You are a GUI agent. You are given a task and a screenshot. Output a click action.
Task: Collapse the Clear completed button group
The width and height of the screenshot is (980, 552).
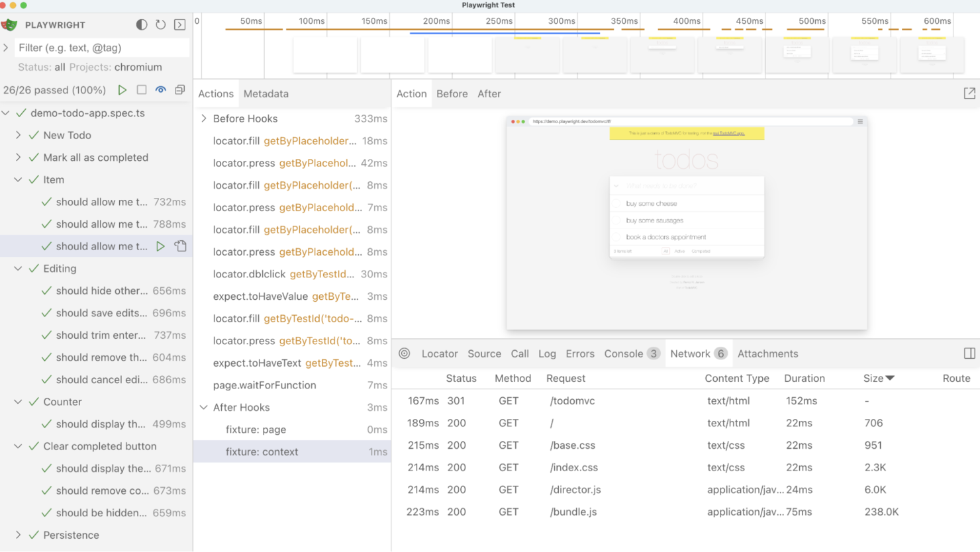pos(19,446)
